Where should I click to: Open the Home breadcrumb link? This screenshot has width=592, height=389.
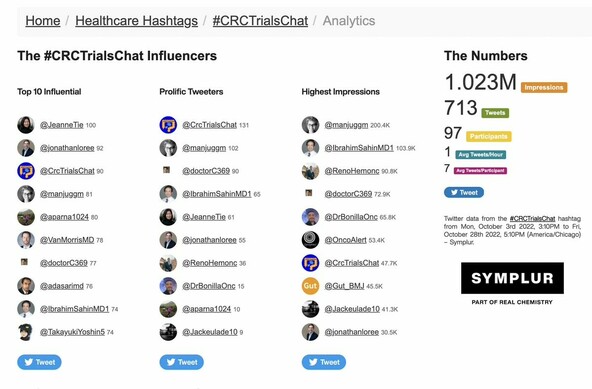pyautogui.click(x=43, y=21)
